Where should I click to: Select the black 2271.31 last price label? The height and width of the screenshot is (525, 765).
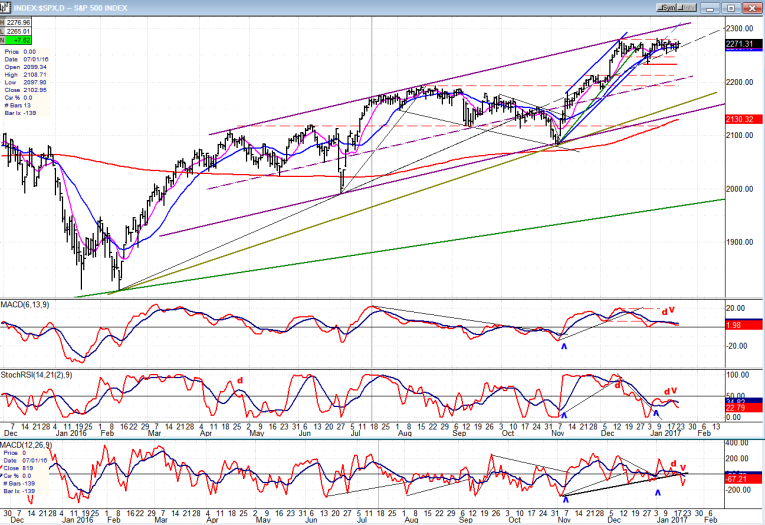[741, 44]
